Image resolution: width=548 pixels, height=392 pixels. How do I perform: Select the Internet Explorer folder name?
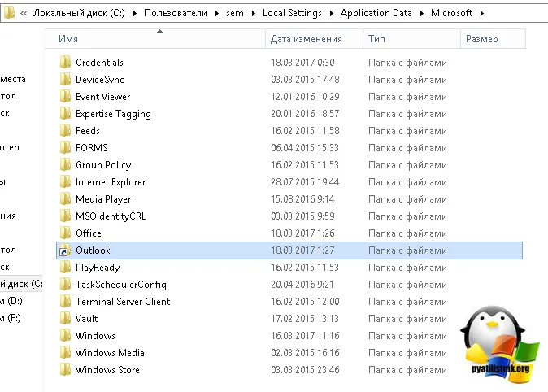click(x=111, y=182)
